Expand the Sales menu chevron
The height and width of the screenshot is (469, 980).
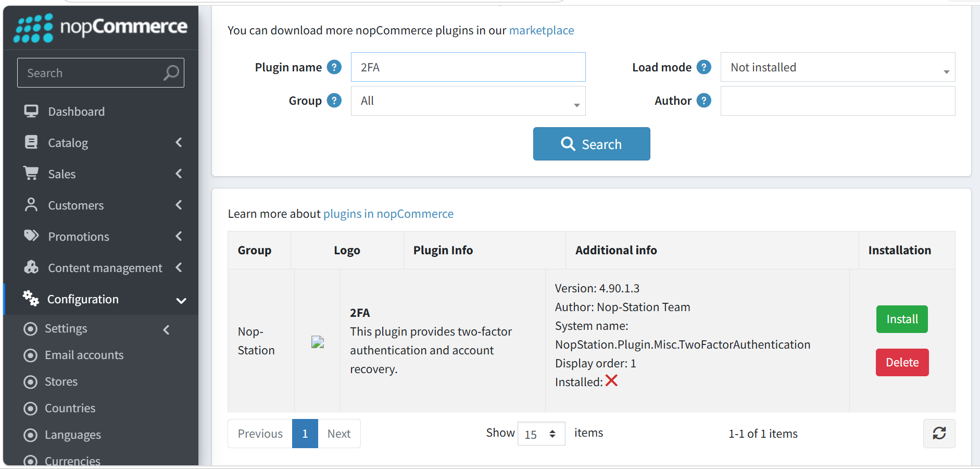(179, 174)
